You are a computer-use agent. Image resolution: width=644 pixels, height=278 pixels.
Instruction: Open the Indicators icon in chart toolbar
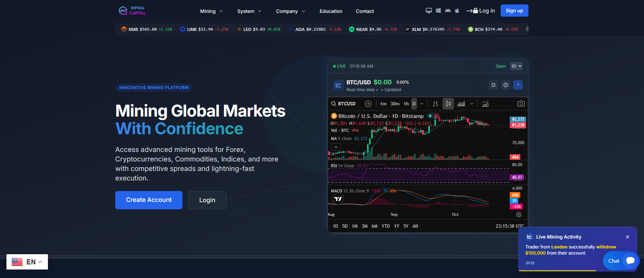tap(485, 104)
